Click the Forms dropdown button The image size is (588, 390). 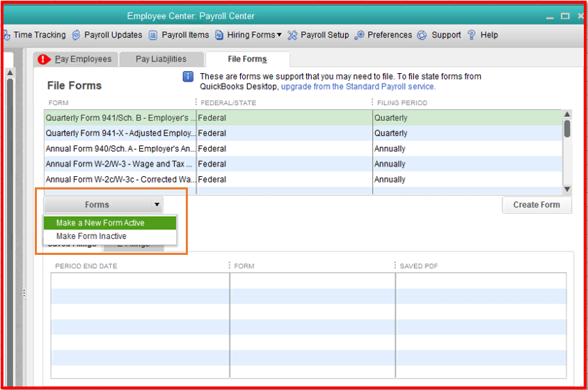(103, 205)
